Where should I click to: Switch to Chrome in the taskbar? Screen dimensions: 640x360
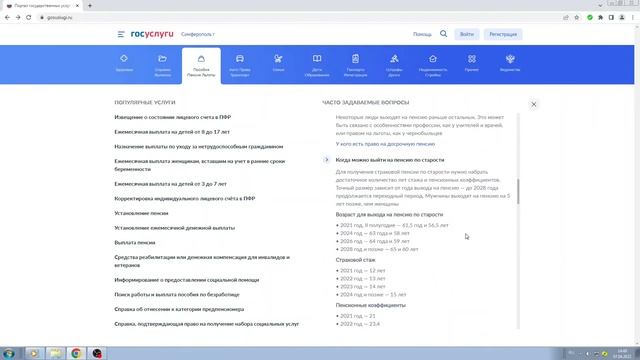coord(76,353)
